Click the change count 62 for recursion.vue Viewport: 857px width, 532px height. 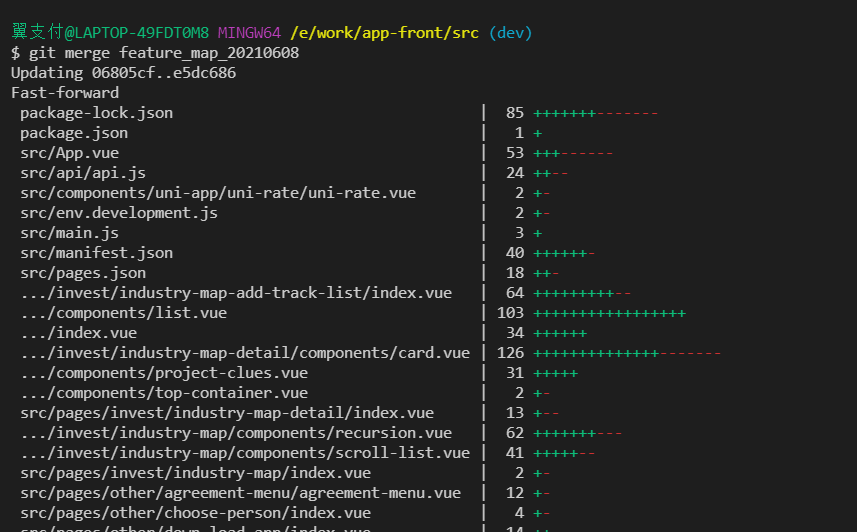click(515, 433)
